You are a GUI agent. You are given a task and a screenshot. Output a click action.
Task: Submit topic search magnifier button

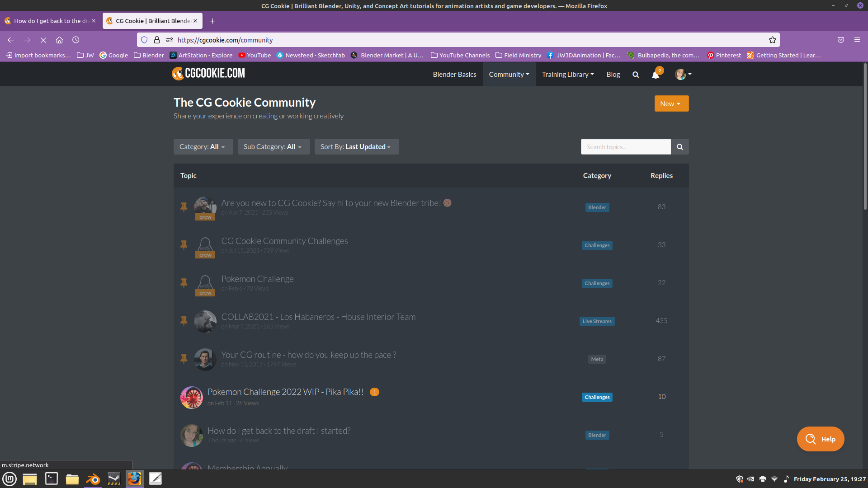679,147
